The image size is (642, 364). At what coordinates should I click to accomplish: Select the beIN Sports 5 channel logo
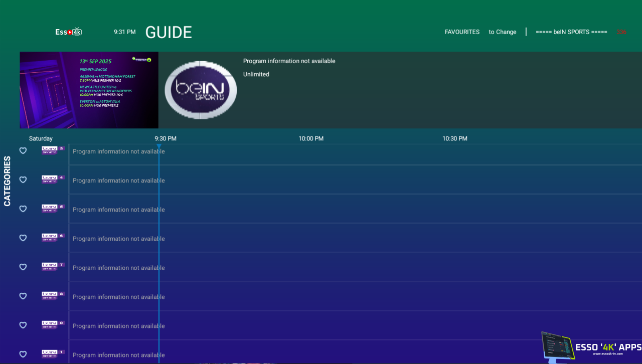point(53,209)
